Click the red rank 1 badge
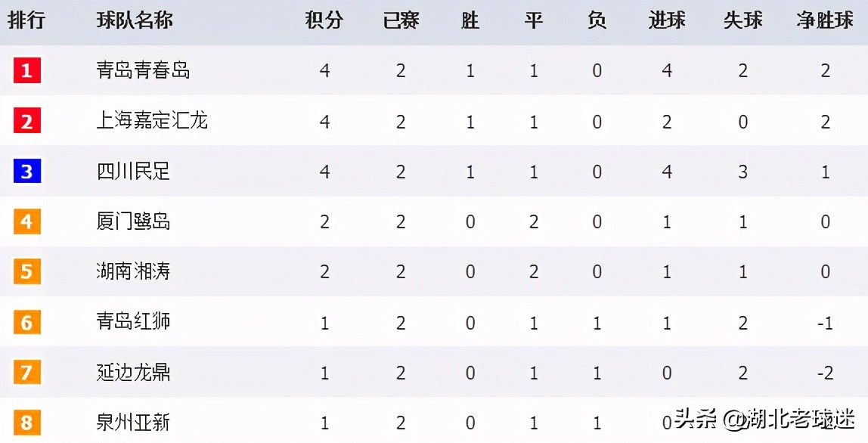Viewport: 868px width, 443px height. coord(26,71)
